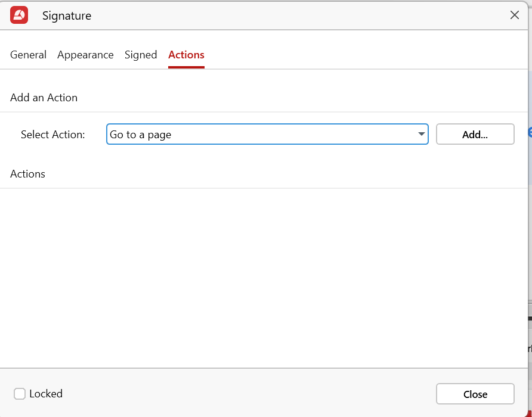Go to the Signed tab
The width and height of the screenshot is (532, 417).
click(141, 55)
